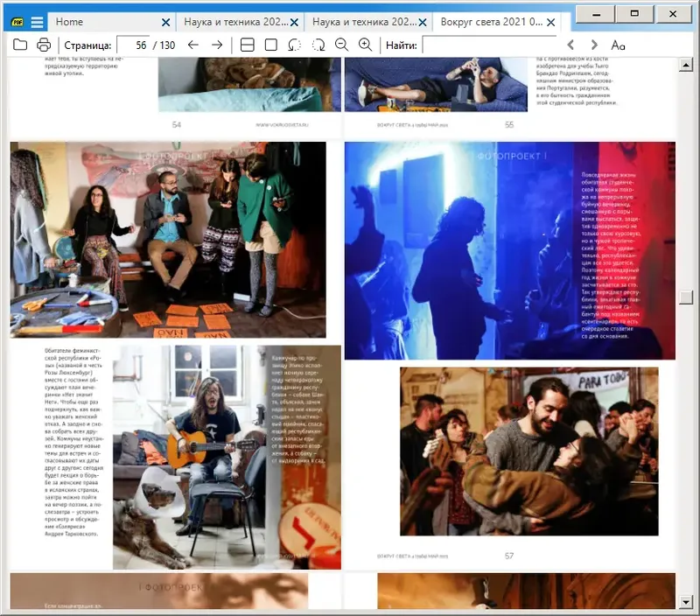
Task: Open a file with the folder icon
Action: (20, 45)
